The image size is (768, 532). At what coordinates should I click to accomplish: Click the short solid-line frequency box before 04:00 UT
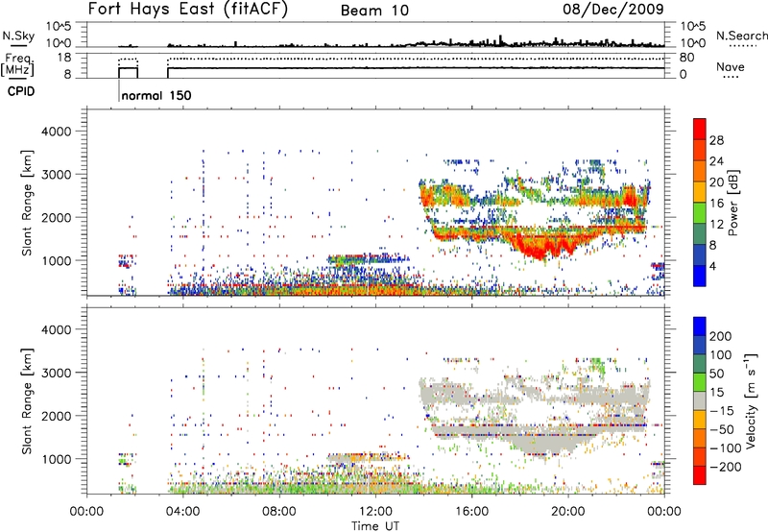(129, 72)
